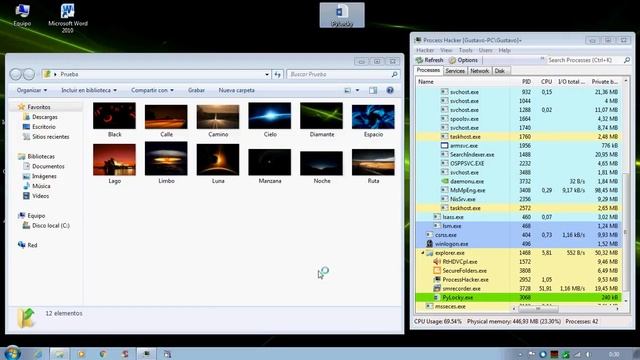This screenshot has height=360, width=640.
Task: Select the winlogon.exe process
Action: tap(518, 244)
